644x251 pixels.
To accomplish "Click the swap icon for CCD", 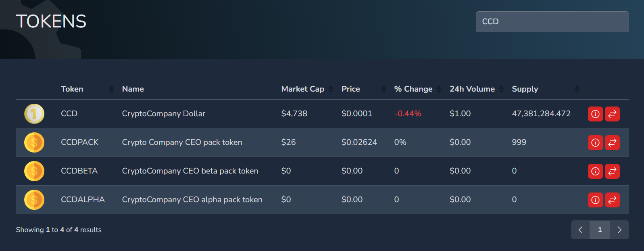I will point(612,114).
